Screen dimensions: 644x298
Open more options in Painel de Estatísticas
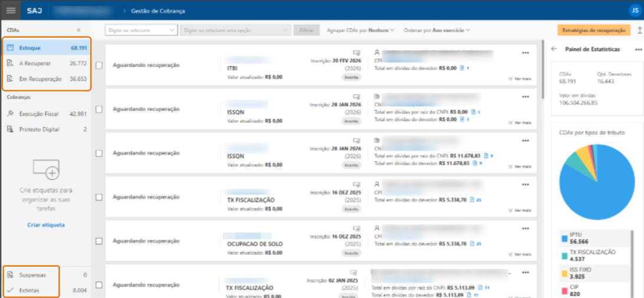638,50
